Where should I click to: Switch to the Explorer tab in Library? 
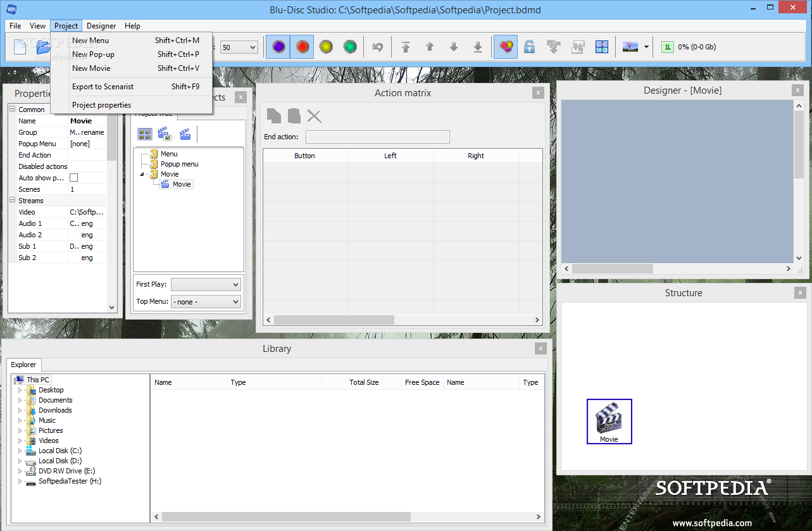click(x=24, y=365)
